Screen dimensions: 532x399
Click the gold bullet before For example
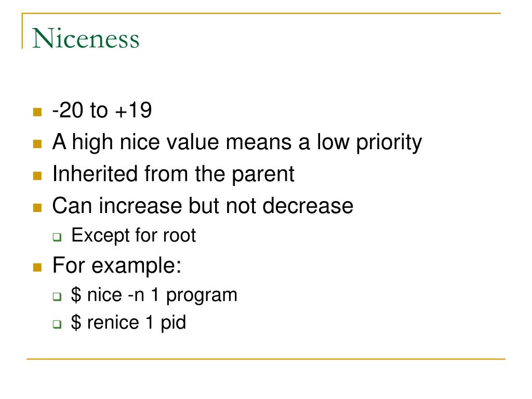37,268
